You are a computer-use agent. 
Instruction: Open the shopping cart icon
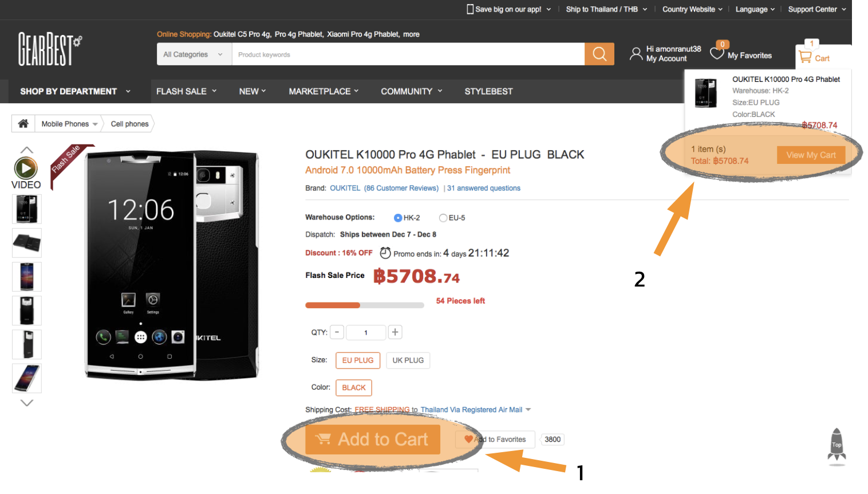pos(805,57)
